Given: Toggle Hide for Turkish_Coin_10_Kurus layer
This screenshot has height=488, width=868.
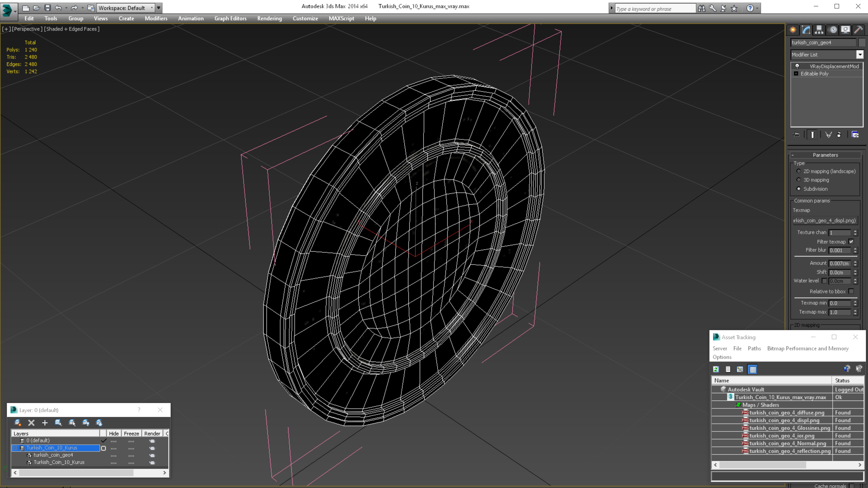Looking at the screenshot, I should point(113,447).
